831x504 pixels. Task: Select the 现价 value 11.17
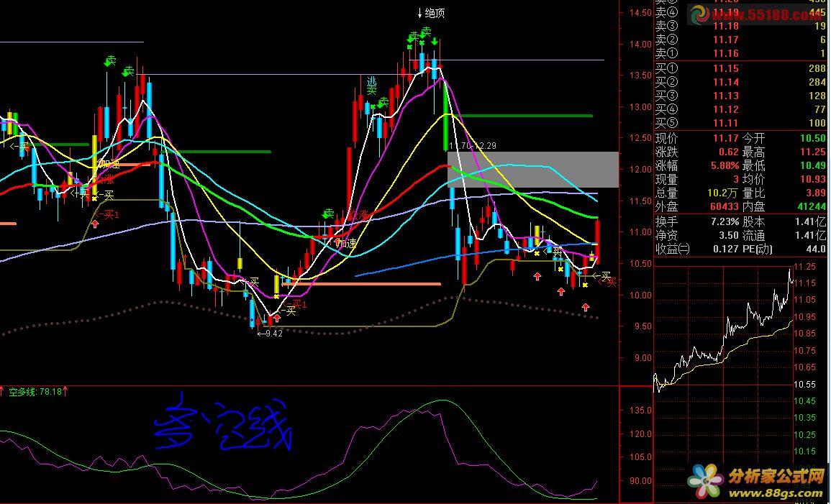(726, 139)
